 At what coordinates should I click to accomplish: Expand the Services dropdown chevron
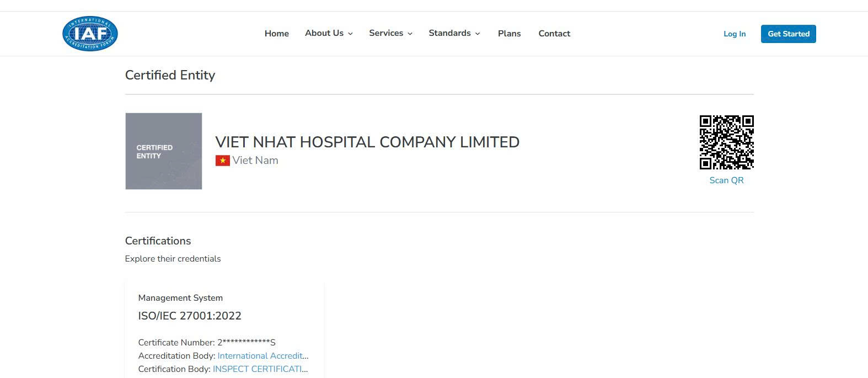[410, 34]
